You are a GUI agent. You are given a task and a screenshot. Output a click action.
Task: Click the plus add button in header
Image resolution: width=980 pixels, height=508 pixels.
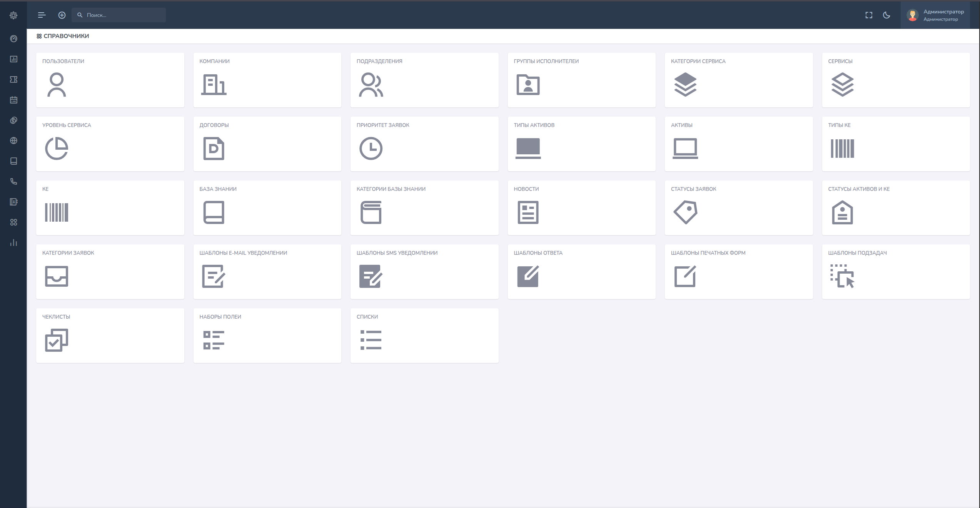click(x=62, y=15)
